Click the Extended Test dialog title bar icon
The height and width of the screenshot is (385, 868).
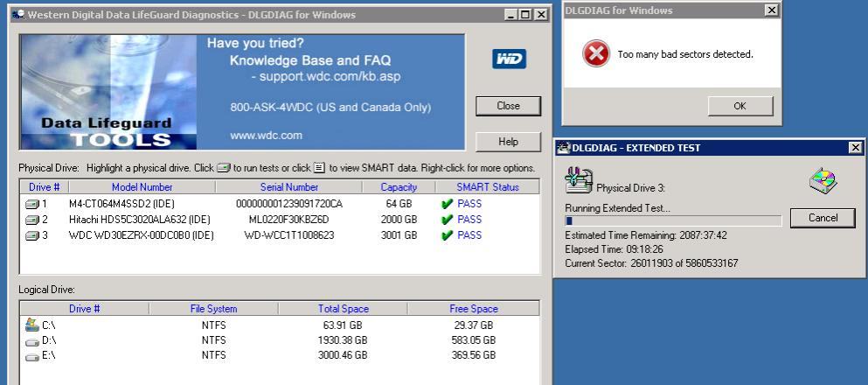(564, 148)
